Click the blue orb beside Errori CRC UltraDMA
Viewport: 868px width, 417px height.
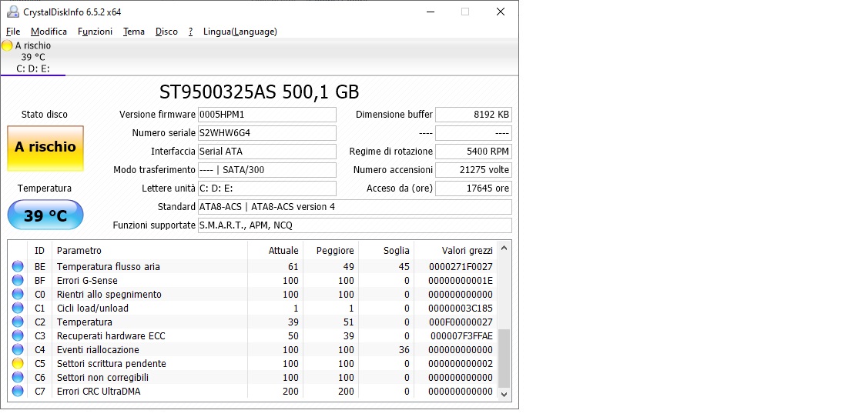(x=18, y=391)
